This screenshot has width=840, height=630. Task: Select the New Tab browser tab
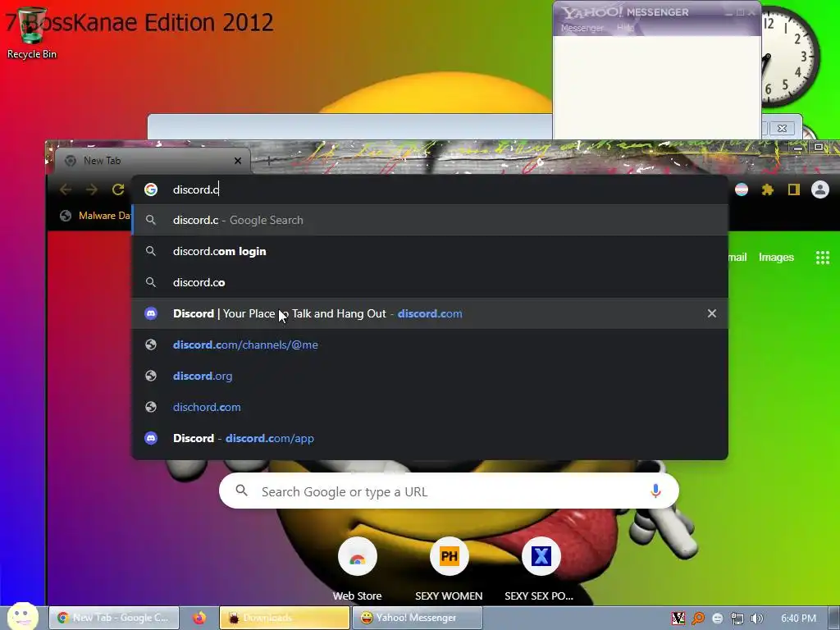(153, 161)
